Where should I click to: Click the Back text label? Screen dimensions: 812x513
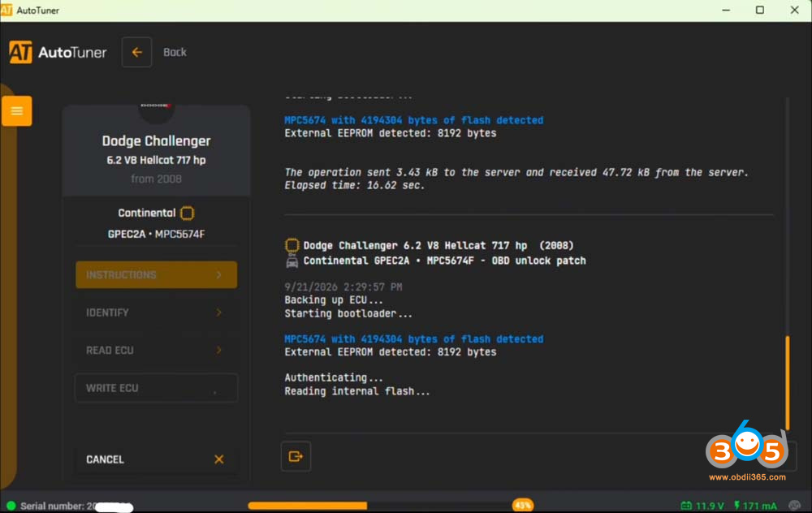pos(175,52)
